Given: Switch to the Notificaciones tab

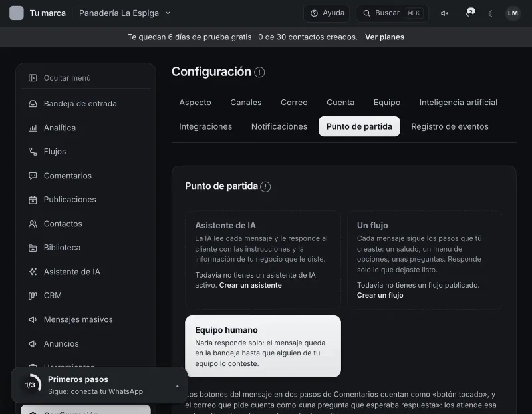Looking at the screenshot, I should tap(279, 126).
